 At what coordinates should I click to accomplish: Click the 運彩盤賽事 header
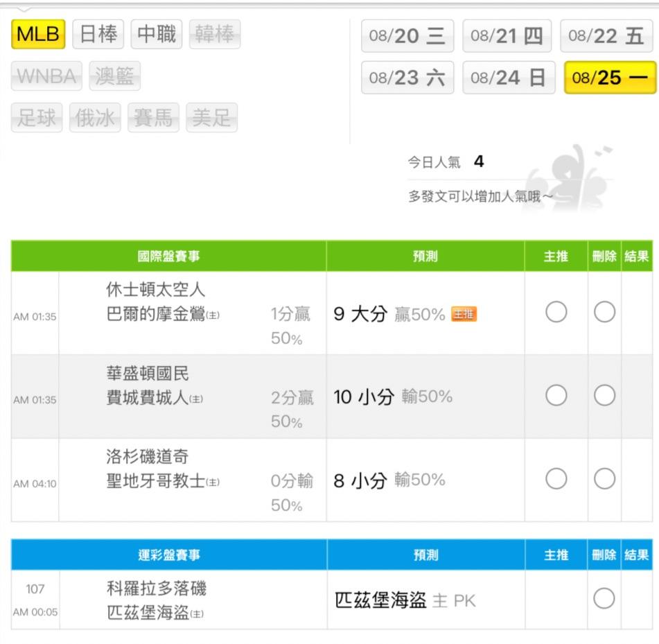coord(169,555)
